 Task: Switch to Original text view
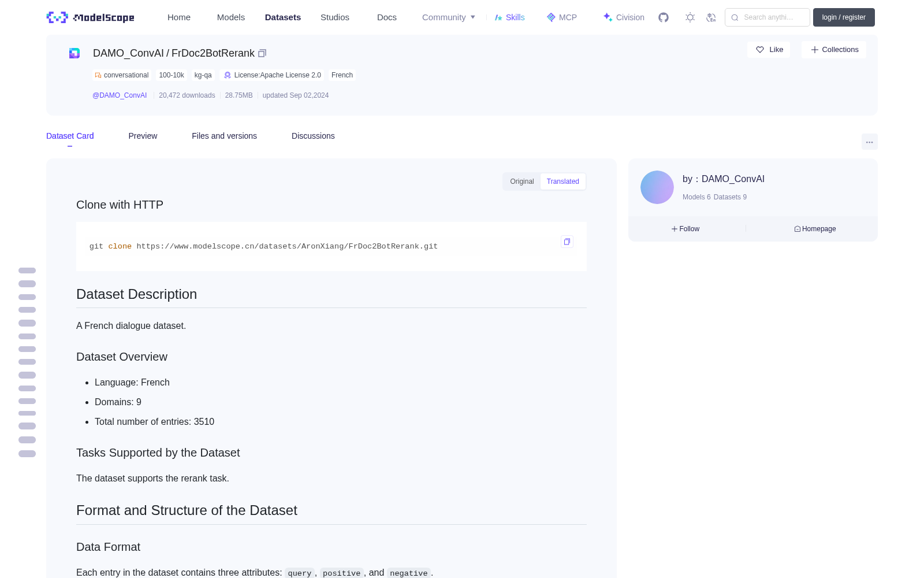click(522, 181)
